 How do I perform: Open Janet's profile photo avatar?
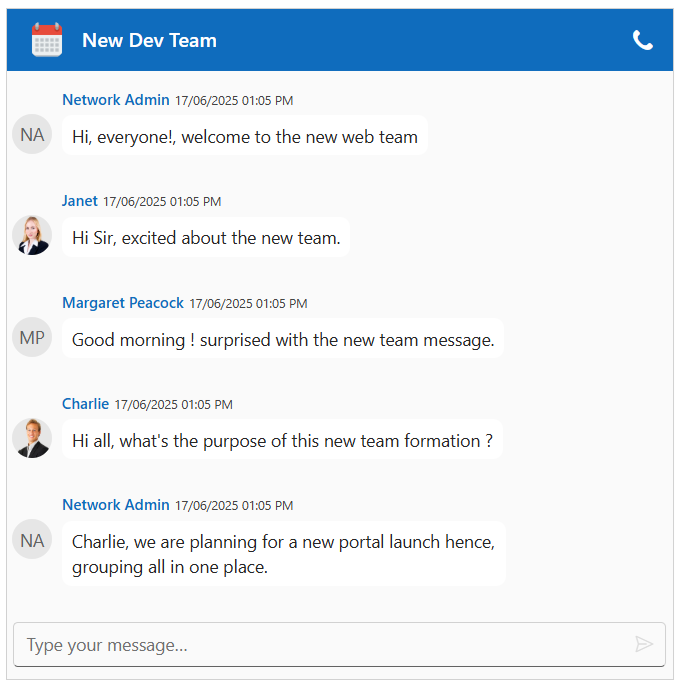click(x=32, y=236)
